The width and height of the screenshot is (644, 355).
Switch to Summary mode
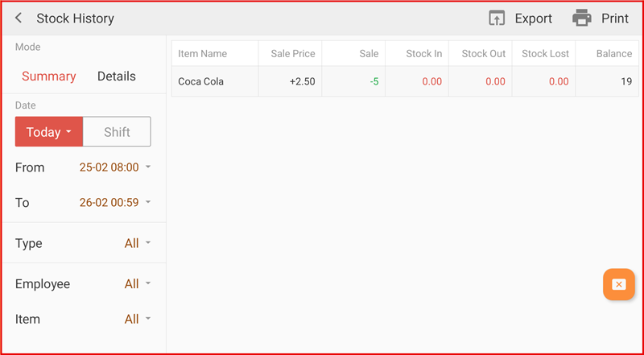[x=48, y=76]
